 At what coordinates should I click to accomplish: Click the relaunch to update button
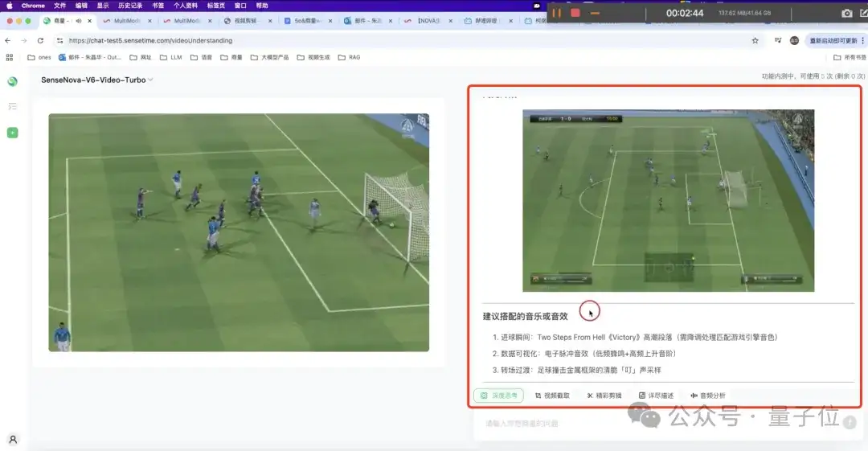(833, 40)
